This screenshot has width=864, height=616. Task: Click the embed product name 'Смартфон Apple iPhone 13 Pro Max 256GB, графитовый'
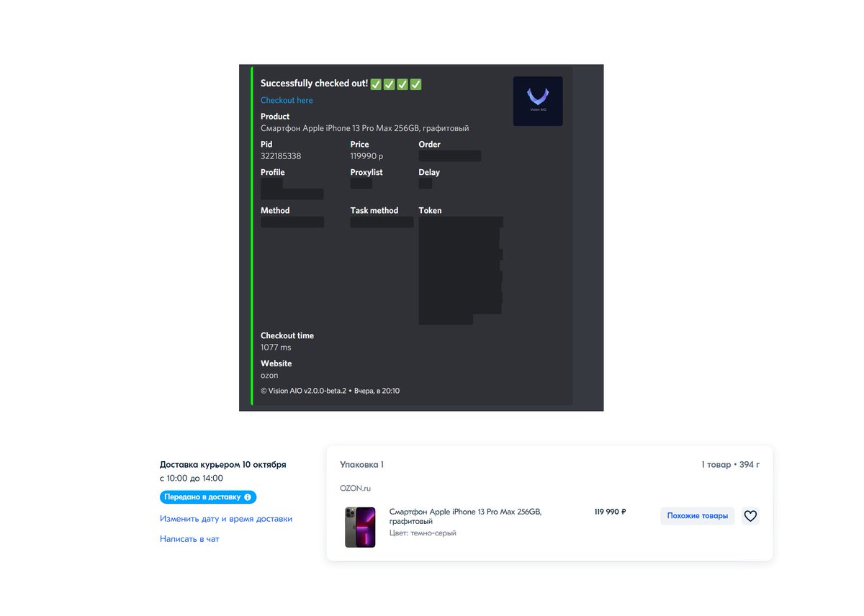tap(364, 128)
